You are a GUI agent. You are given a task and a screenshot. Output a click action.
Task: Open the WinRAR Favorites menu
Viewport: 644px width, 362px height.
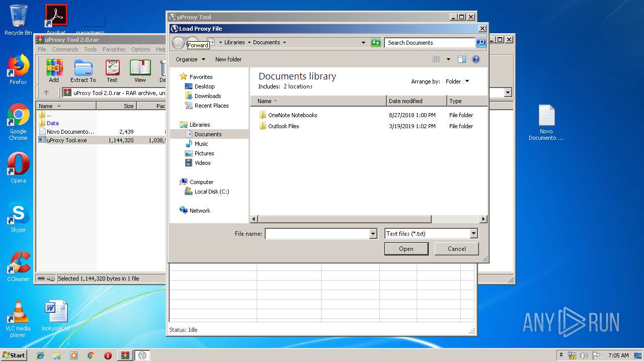point(114,49)
